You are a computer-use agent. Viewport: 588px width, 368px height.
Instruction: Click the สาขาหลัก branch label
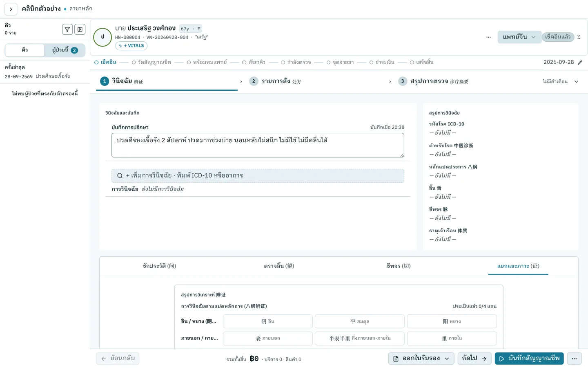tap(81, 9)
